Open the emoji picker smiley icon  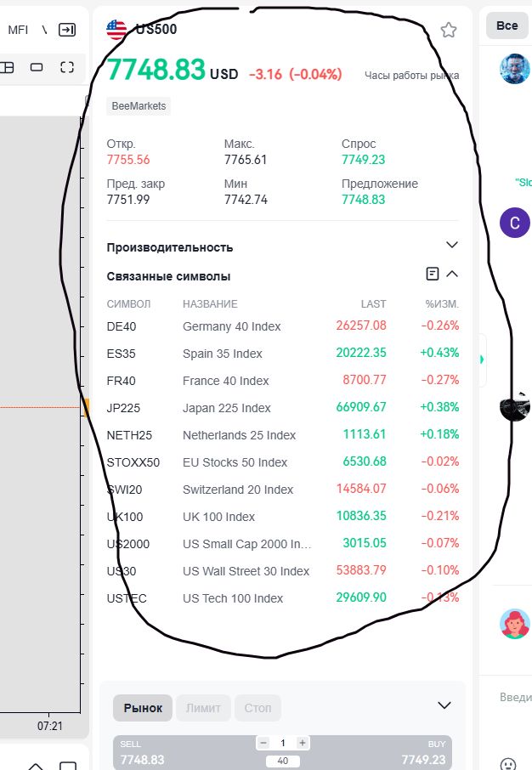[508, 763]
